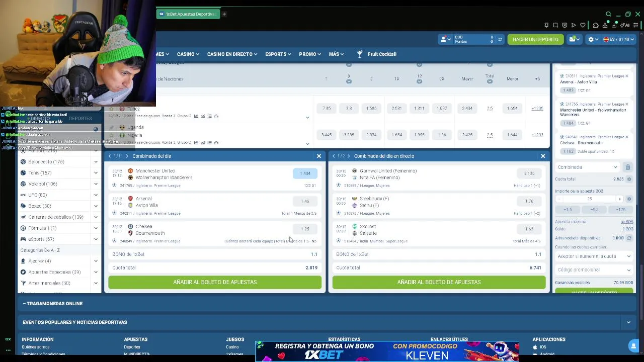Add +125 to the bet amount
The image size is (644, 362).
point(621,210)
